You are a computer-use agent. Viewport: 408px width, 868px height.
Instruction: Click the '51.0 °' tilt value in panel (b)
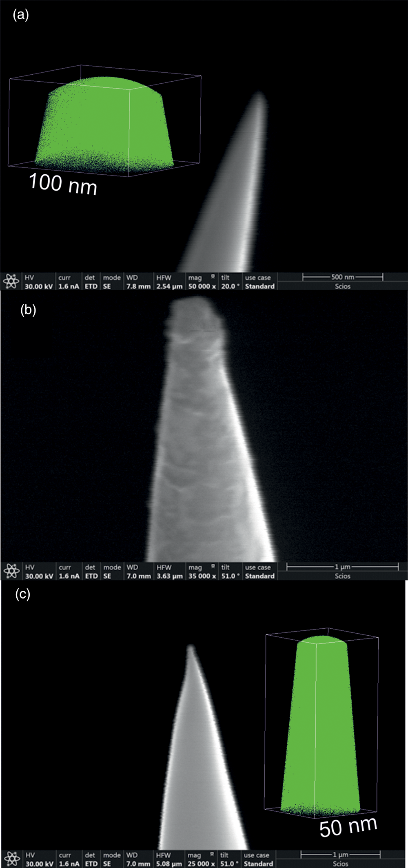coord(231,576)
